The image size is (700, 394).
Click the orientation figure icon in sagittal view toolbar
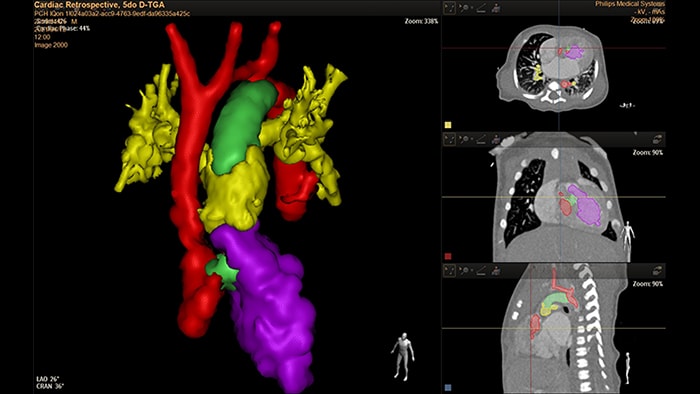(x=496, y=270)
